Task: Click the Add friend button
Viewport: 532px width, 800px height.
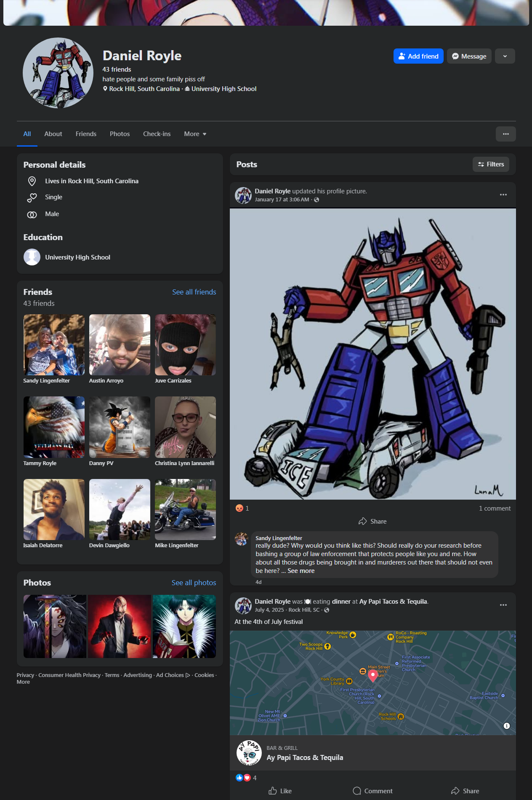Action: [x=418, y=56]
